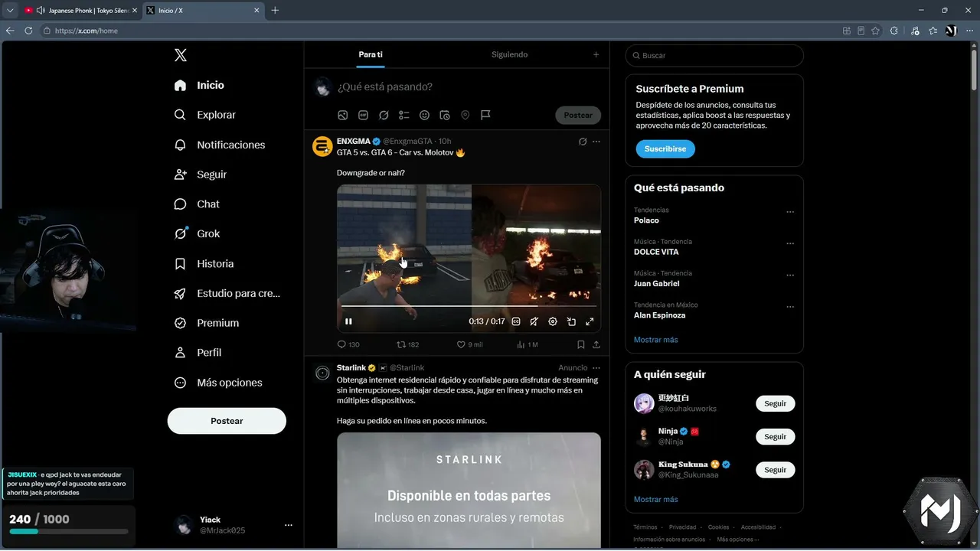The image size is (980, 551).
Task: Toggle captions on the video
Action: click(516, 321)
